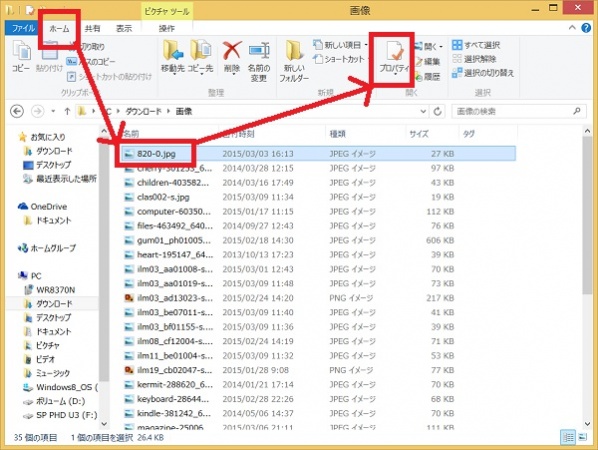Select file children-403582 in list
Screen dimensions: 598x450
(173, 183)
